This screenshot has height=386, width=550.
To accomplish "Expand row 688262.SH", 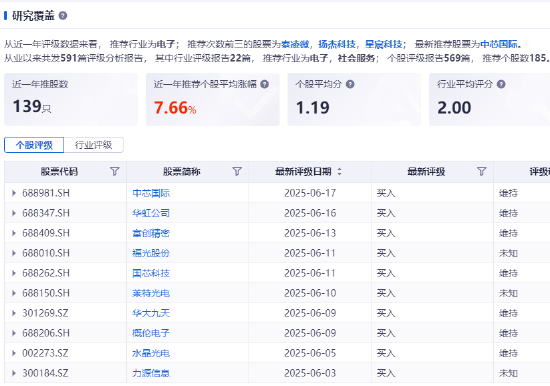I will pos(14,273).
